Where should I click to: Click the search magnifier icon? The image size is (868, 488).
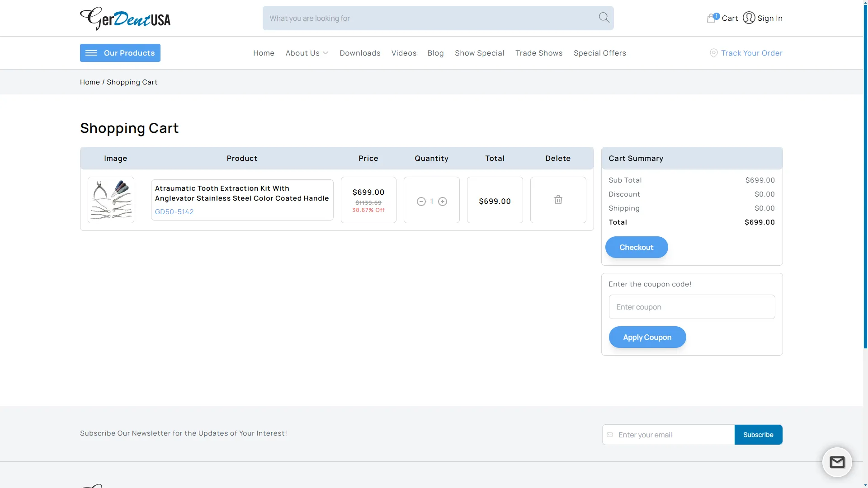(604, 18)
